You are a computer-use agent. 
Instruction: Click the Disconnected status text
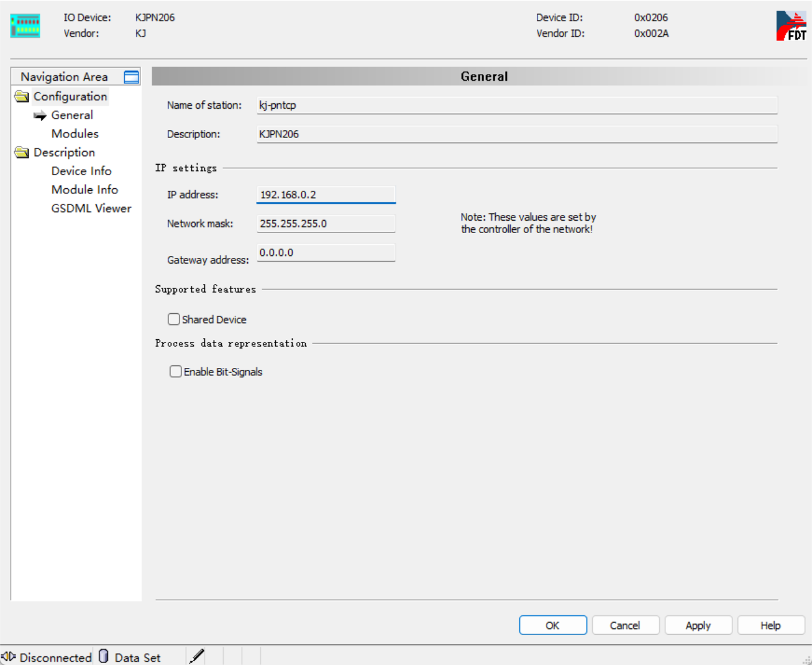(55, 658)
